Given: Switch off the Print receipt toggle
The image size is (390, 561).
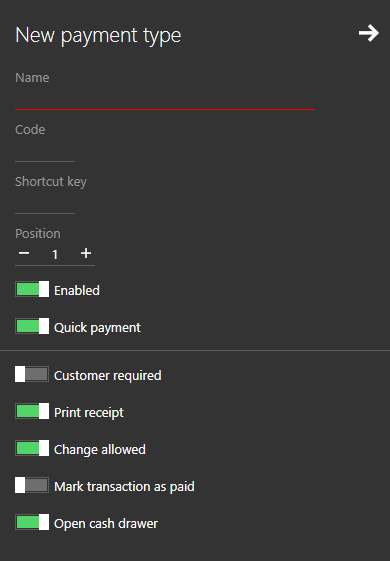Looking at the screenshot, I should (32, 411).
